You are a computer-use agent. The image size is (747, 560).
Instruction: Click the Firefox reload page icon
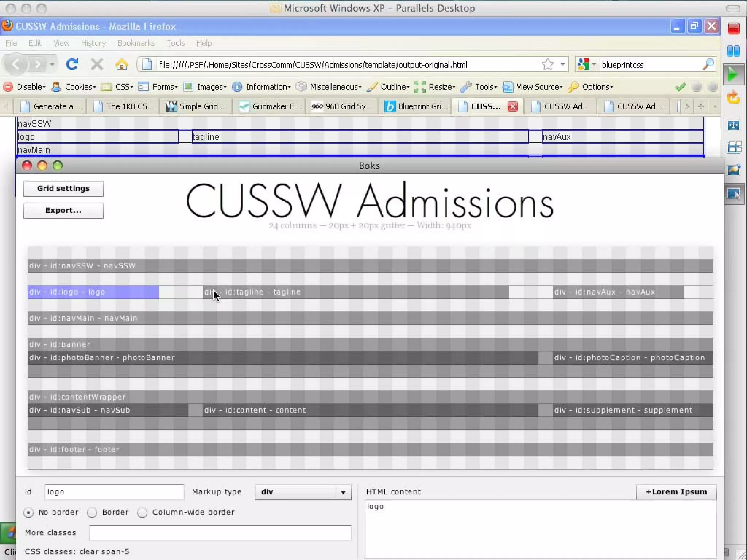(x=72, y=65)
